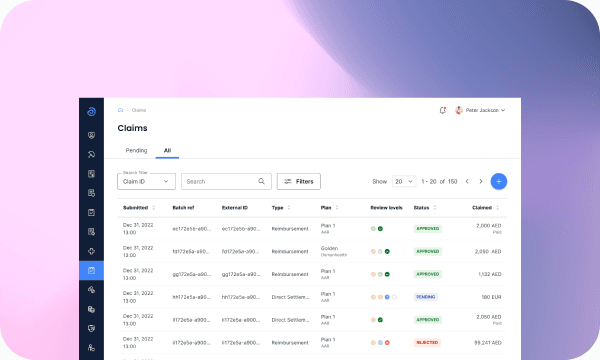Click the 1 - 20 of 150 page count
The width and height of the screenshot is (600, 360).
(439, 181)
